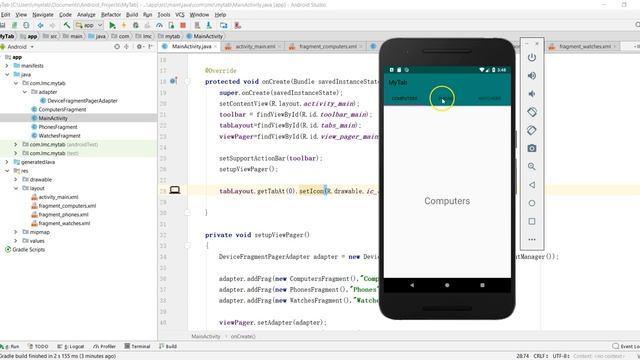Switch to activity_main.xml editor tab
Screen dimensions: 640x360
coord(253,47)
